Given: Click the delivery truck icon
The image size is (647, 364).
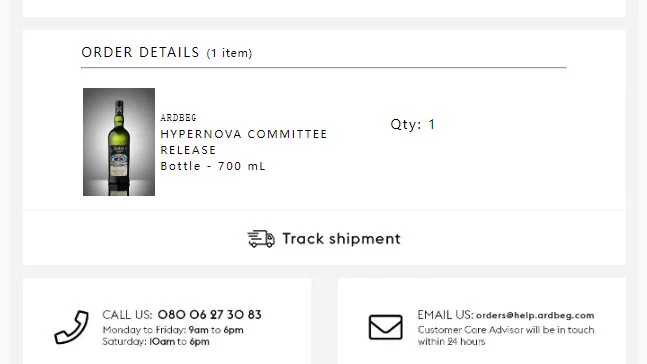Looking at the screenshot, I should point(261,239).
